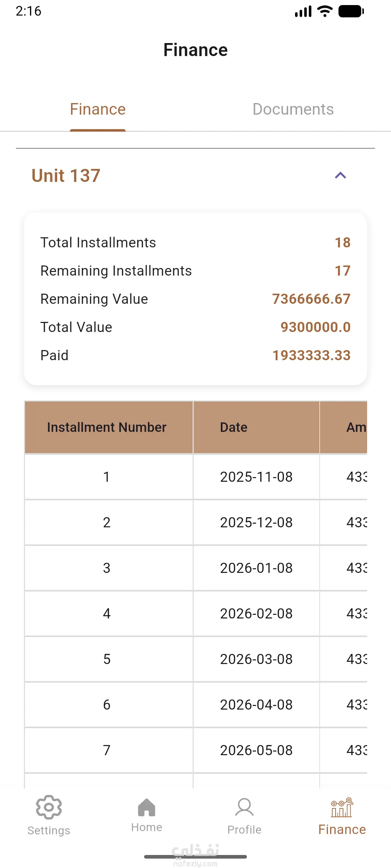Switch to the Documents tab
The height and width of the screenshot is (868, 391).
pyautogui.click(x=293, y=109)
